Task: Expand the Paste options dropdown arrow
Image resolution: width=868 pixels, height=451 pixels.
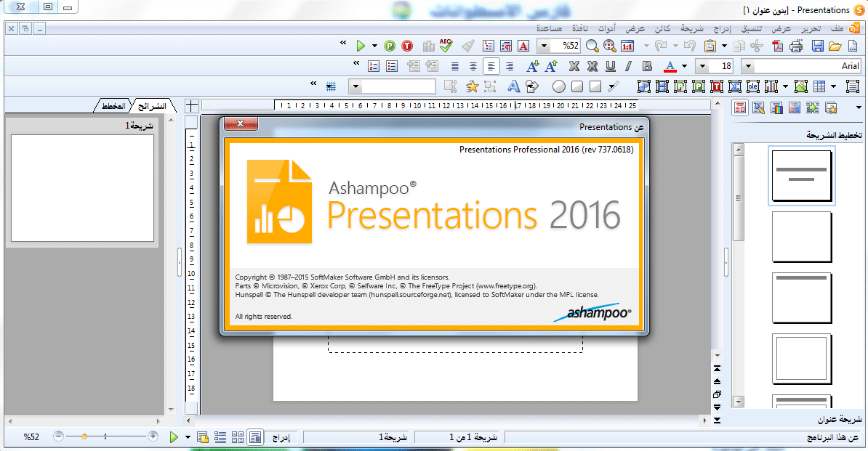Action: pos(724,46)
